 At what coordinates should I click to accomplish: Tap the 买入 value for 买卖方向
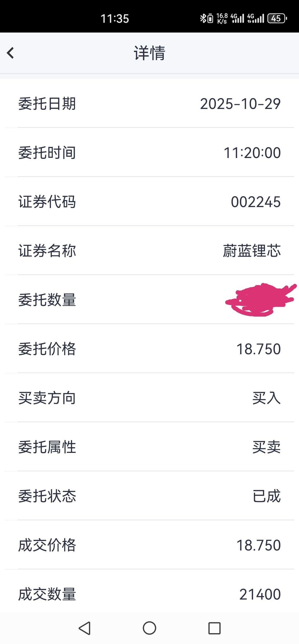tap(266, 398)
